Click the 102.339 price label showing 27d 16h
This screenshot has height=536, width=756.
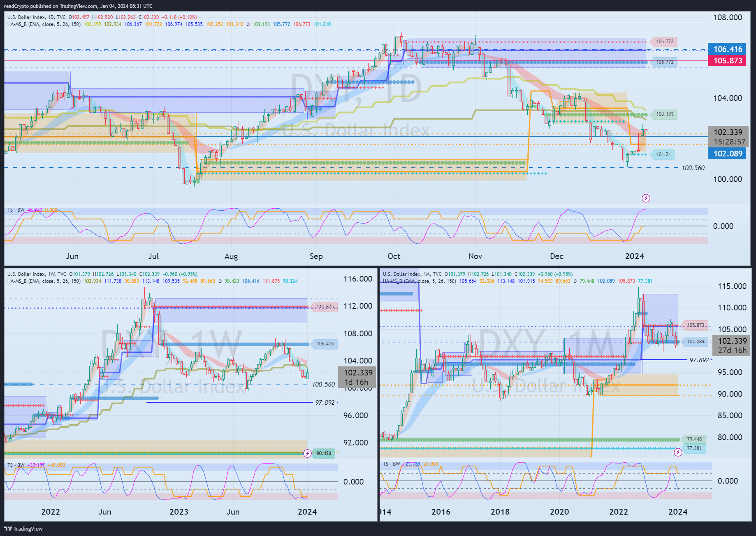732,346
